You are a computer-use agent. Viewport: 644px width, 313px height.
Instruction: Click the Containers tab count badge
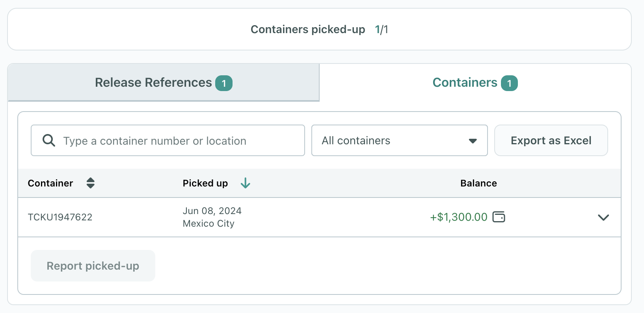point(509,83)
